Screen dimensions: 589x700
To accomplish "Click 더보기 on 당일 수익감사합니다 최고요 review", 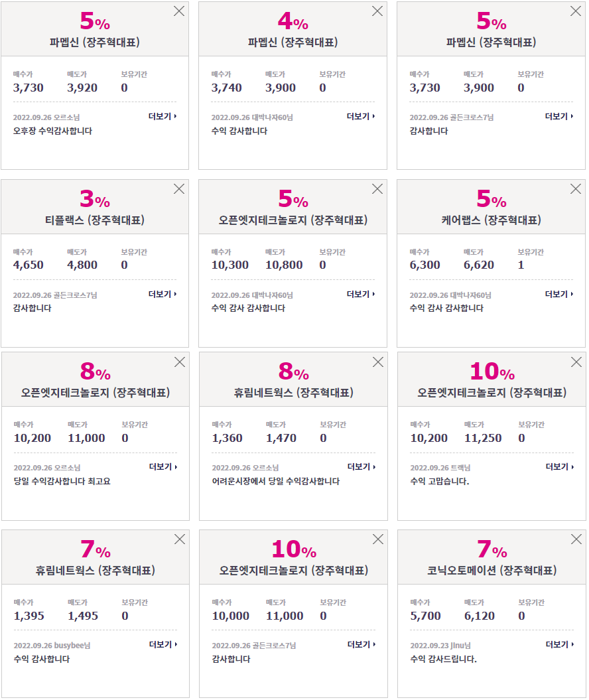I will click(163, 467).
